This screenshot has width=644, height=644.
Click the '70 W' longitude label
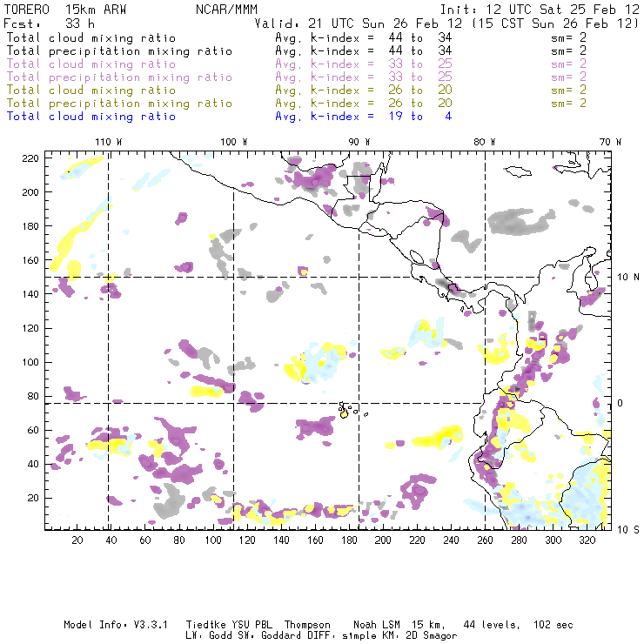tap(610, 142)
